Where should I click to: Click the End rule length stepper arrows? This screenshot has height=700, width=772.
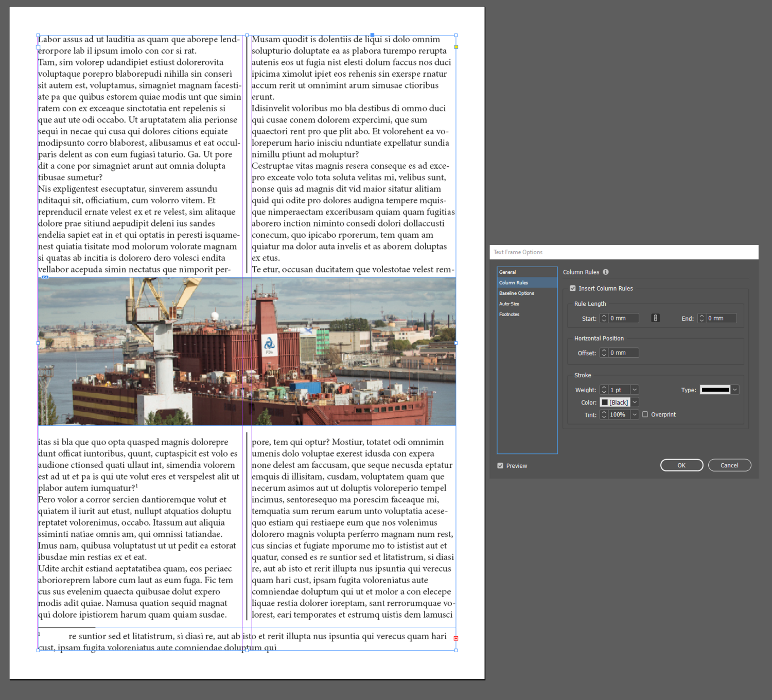[701, 319]
